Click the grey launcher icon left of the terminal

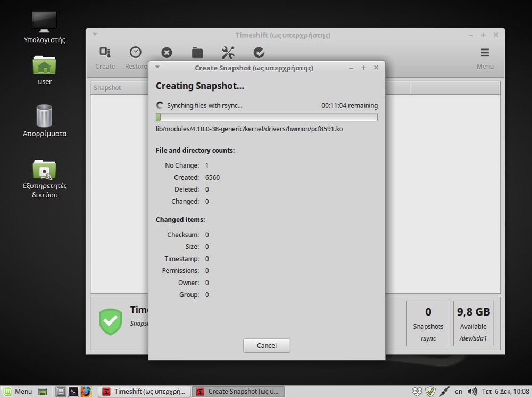pos(61,392)
